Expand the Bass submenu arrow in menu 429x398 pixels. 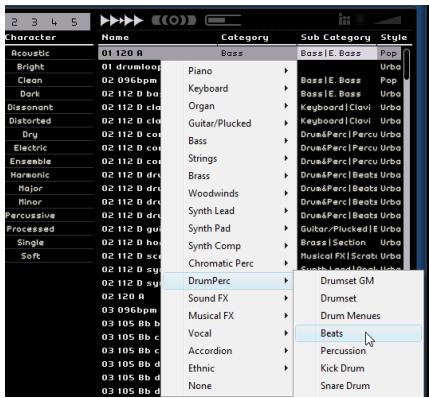point(286,141)
